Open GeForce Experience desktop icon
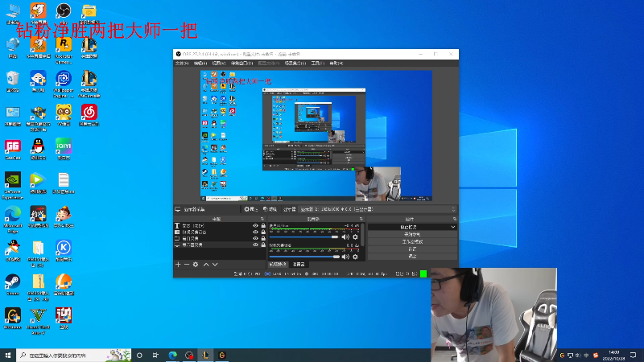Viewport: 644px width, 362px height. pyautogui.click(x=13, y=186)
